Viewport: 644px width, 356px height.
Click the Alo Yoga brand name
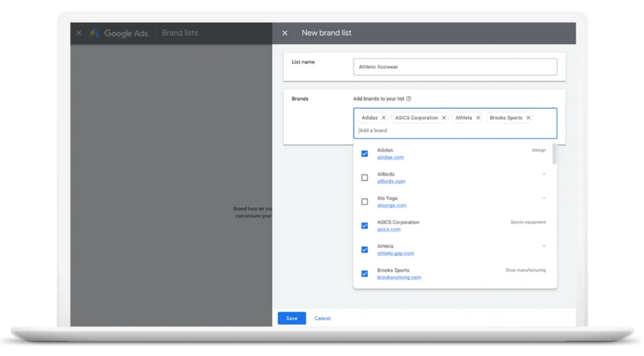tap(387, 198)
